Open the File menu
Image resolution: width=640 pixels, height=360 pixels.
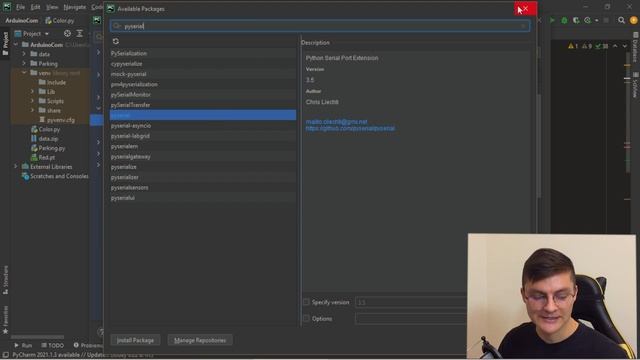point(20,7)
